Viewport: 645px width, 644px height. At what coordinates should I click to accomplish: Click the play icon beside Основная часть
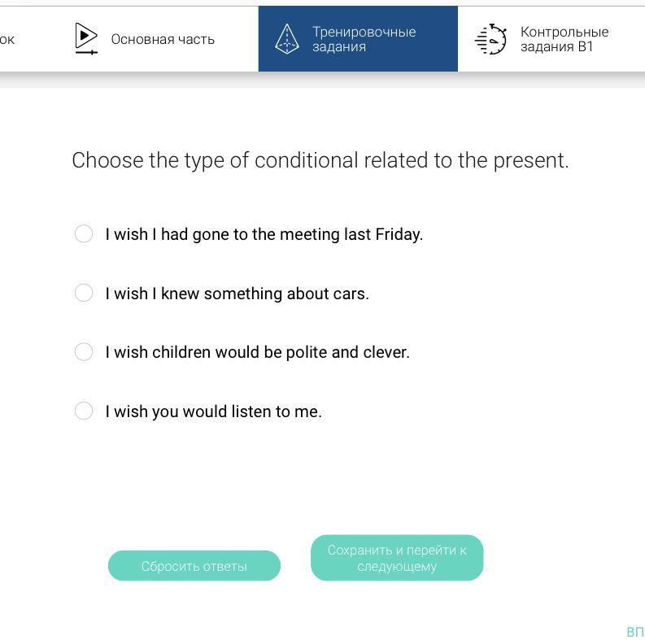pyautogui.click(x=85, y=38)
